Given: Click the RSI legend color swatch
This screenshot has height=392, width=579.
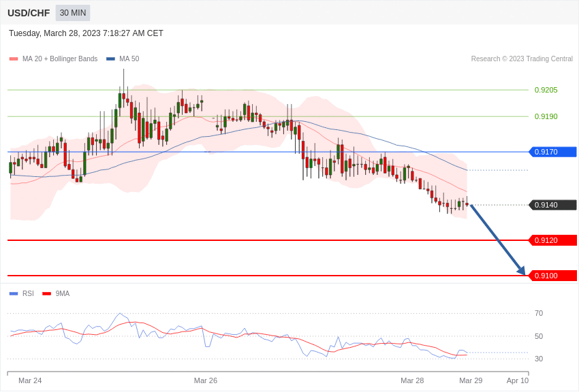Looking at the screenshot, I should (14, 294).
